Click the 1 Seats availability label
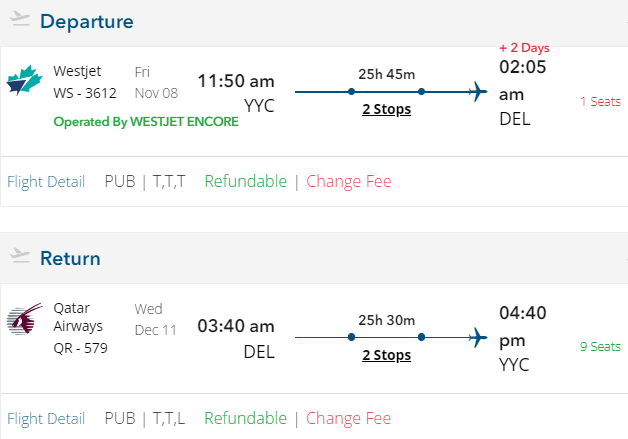Screen dimensions: 628x439 coord(600,101)
